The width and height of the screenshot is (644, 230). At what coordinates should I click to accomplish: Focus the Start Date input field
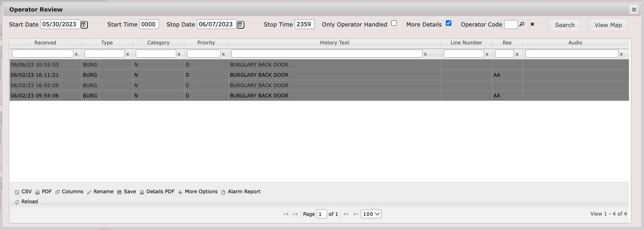click(x=60, y=24)
